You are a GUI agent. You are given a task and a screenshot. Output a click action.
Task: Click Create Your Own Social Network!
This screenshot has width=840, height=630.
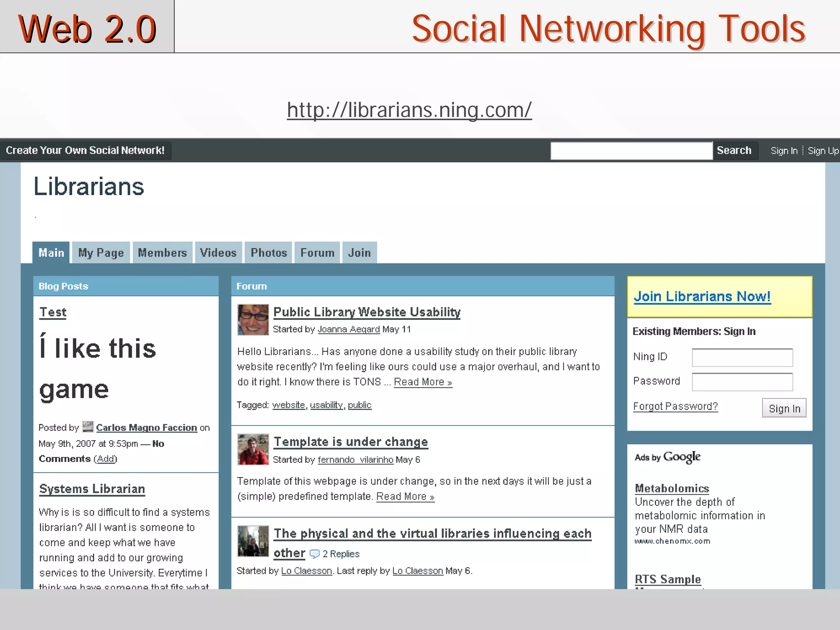(85, 150)
